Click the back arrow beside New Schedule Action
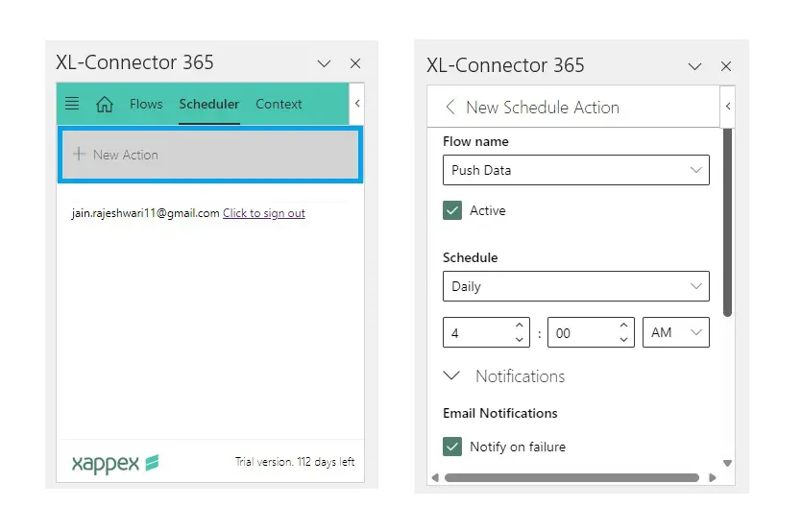 (x=450, y=108)
